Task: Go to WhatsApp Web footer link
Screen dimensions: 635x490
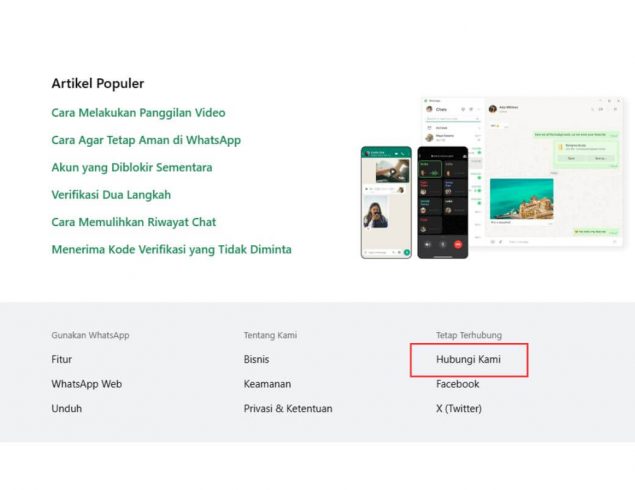Action: pos(87,384)
